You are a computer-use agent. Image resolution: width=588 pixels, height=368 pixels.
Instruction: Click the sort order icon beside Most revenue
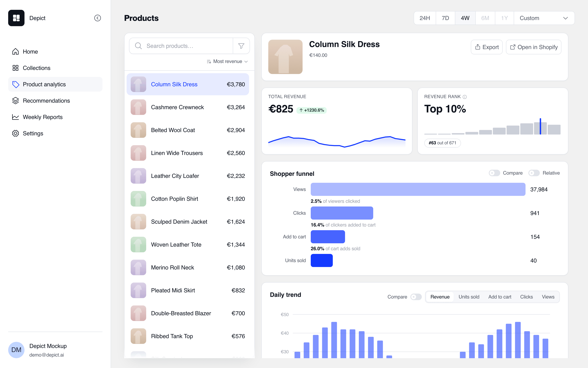pos(209,62)
